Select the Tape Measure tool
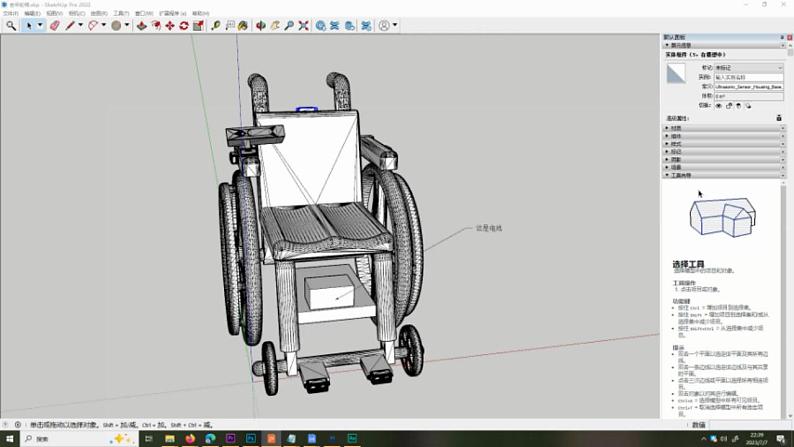The height and width of the screenshot is (447, 794). (x=215, y=25)
